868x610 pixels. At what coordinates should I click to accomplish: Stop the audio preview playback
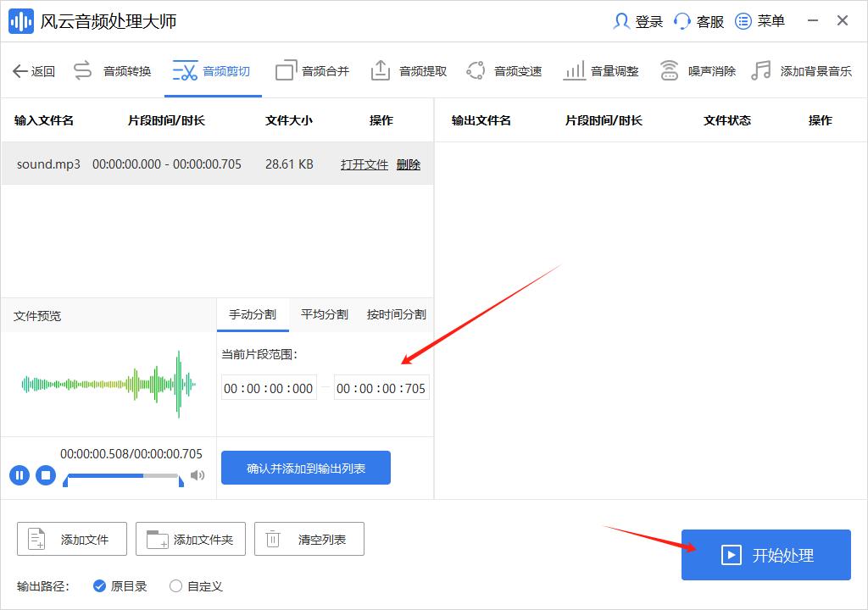pos(45,475)
